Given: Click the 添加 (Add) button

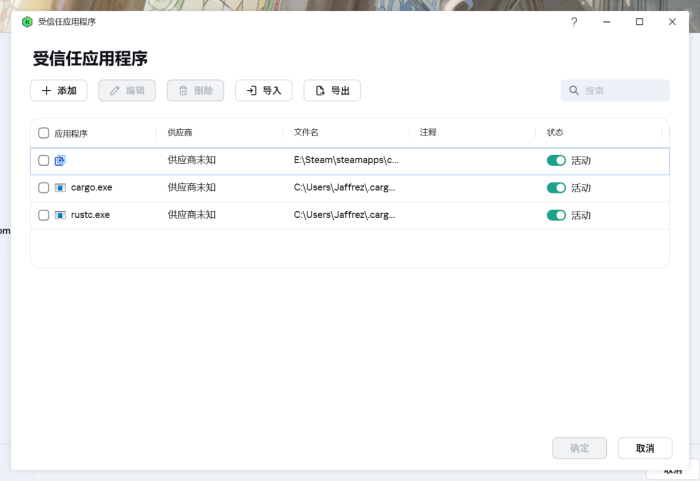Looking at the screenshot, I should click(59, 91).
